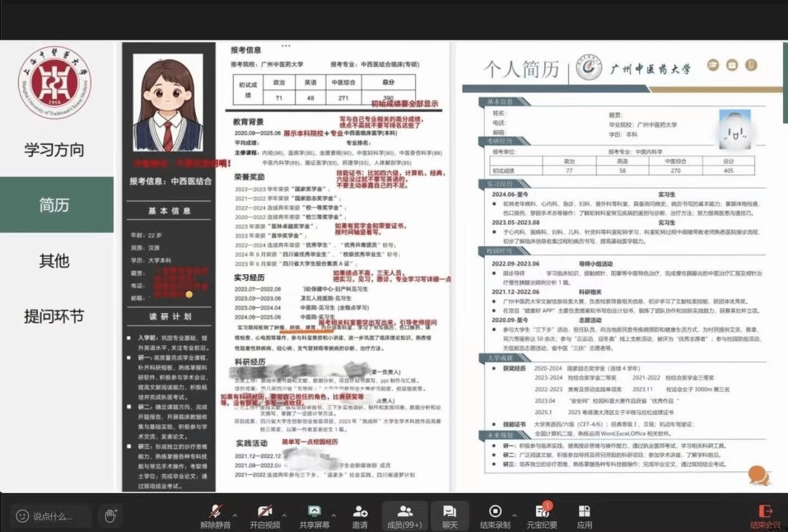
Task: Stop recording with 结束录制
Action: (495, 511)
